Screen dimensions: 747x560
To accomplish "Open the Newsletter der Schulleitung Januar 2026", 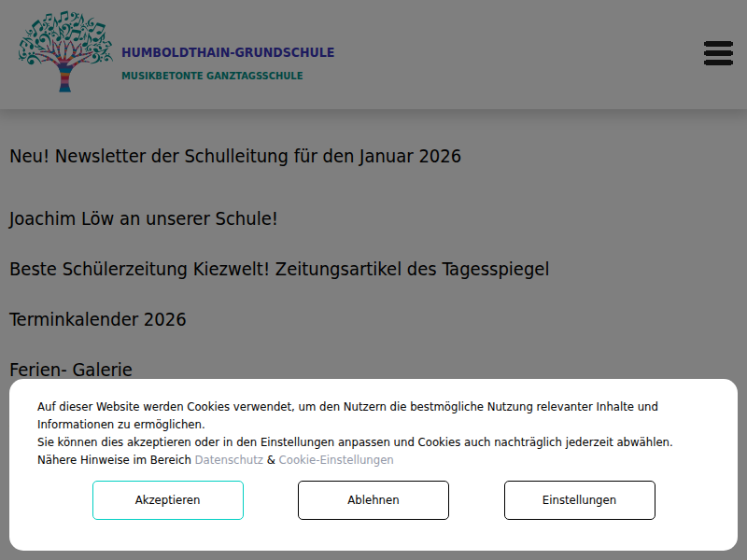I will coord(235,156).
